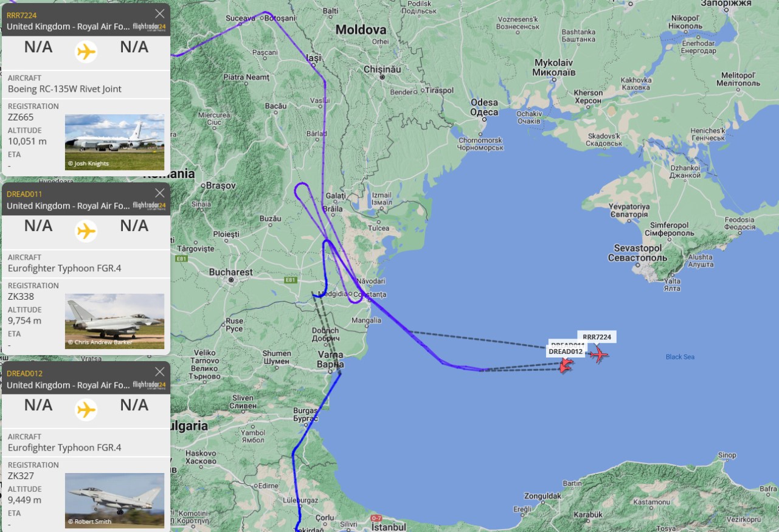Image resolution: width=779 pixels, height=532 pixels.
Task: Open the RC-135W Rivet Joint photo
Action: [x=115, y=142]
